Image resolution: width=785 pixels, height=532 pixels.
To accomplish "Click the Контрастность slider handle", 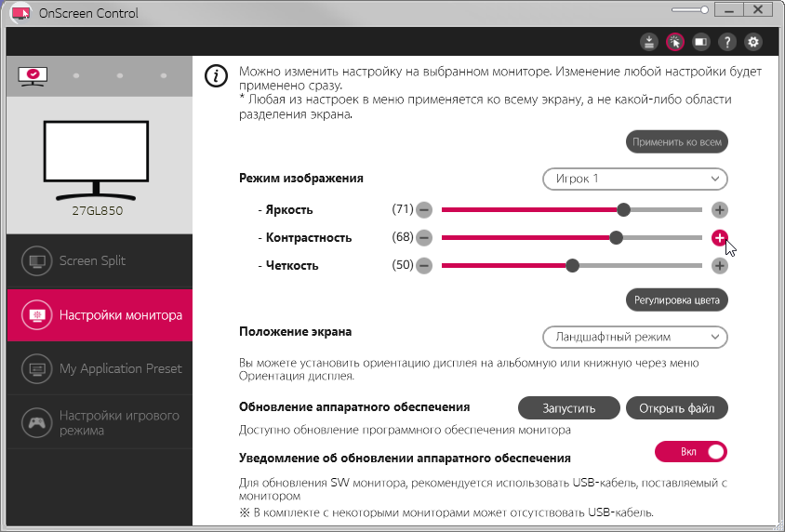I will click(x=617, y=238).
